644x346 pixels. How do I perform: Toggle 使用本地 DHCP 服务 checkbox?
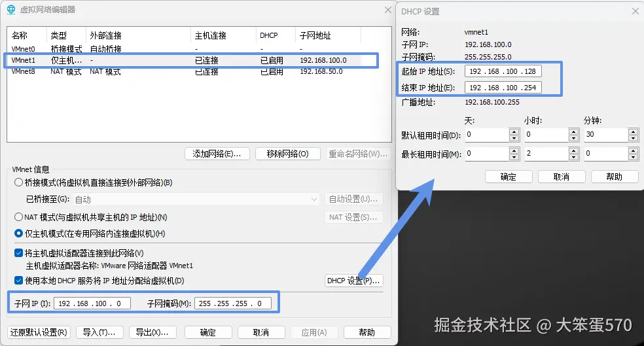pos(18,281)
